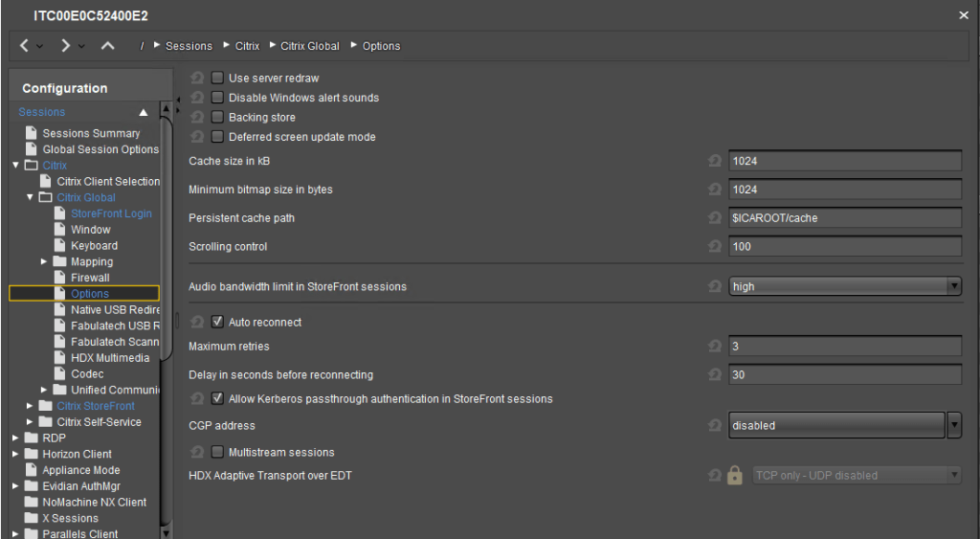Viewport: 980px width, 539px height.
Task: Open the Audio bandwidth limit dropdown
Action: coord(953,286)
